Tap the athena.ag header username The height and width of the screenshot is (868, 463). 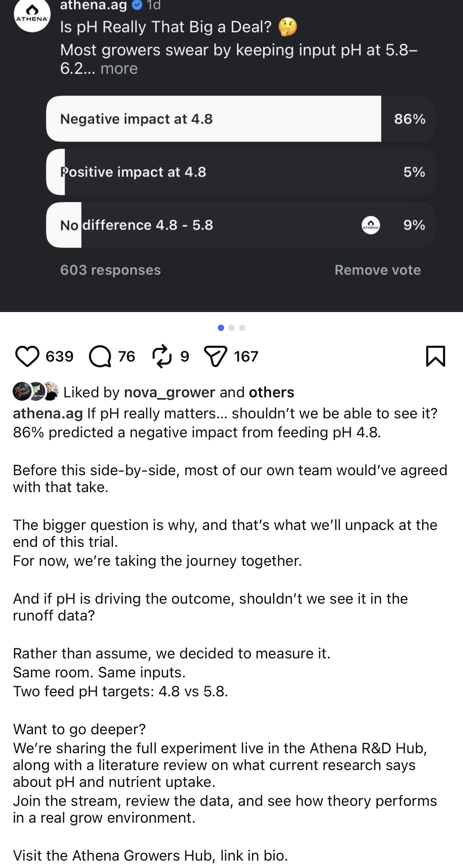click(x=93, y=5)
